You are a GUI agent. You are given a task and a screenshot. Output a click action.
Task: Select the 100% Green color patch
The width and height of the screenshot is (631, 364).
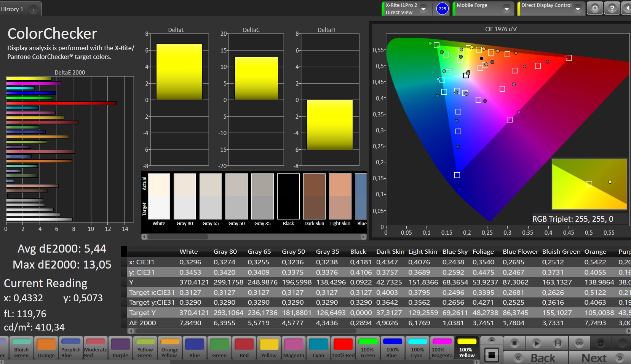coord(368,348)
